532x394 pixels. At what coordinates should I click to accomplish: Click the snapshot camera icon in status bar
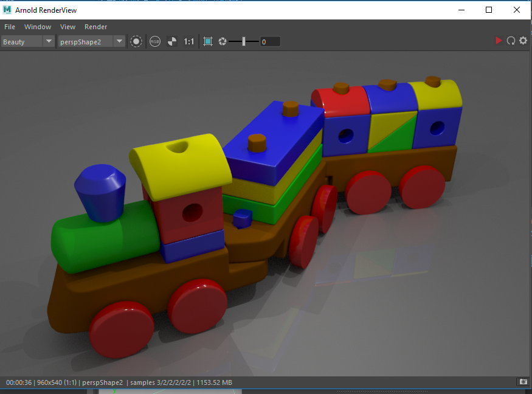(522, 382)
